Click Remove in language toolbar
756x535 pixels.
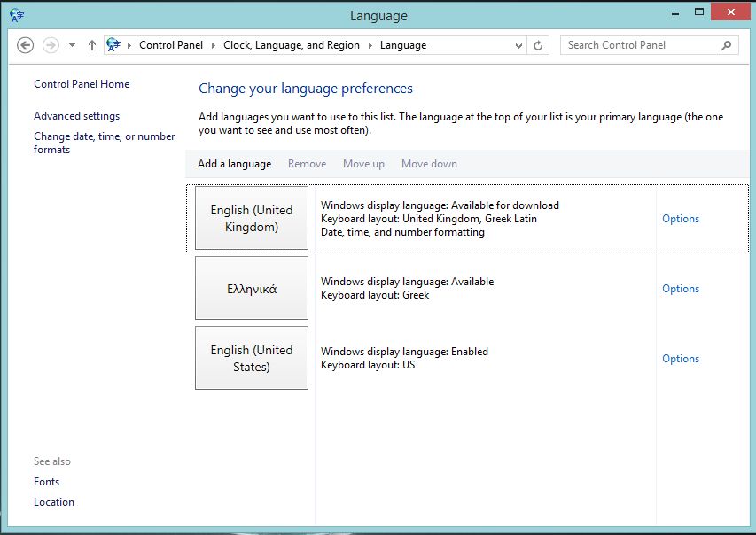pyautogui.click(x=308, y=164)
